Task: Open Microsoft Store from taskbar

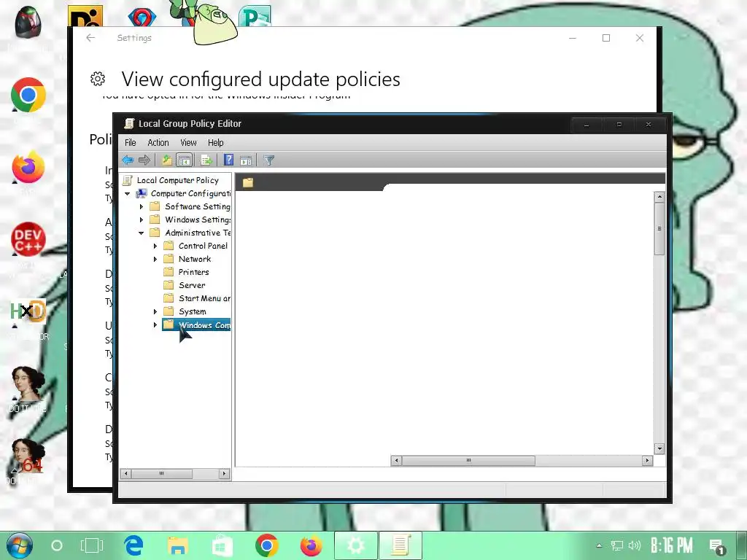Action: click(x=222, y=545)
